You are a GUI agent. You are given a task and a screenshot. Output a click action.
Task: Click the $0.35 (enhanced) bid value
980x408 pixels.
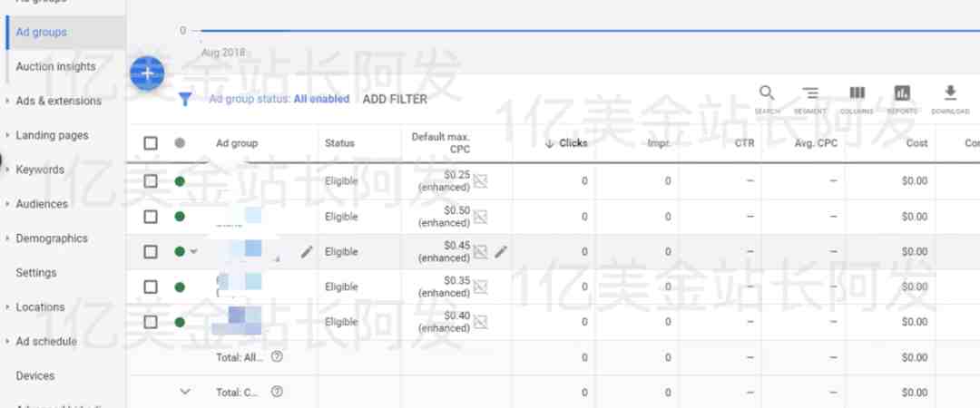pos(445,287)
